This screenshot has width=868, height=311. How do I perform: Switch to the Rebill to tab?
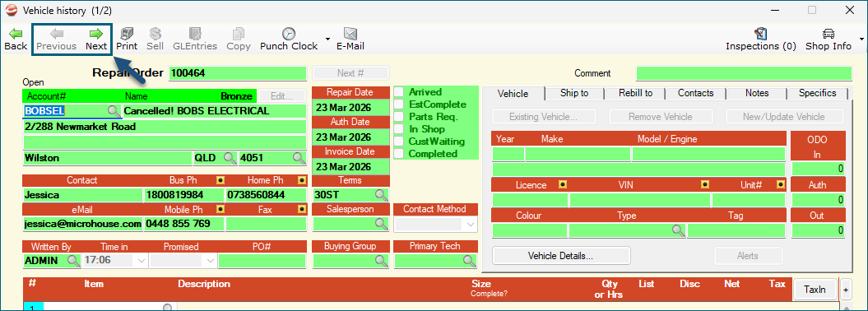pyautogui.click(x=635, y=93)
